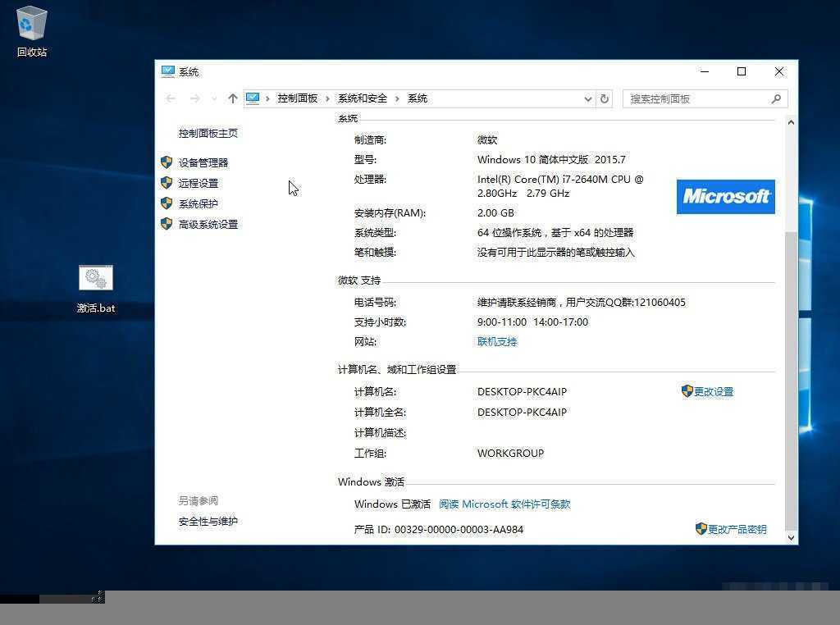
Task: Open 控制面板主页 link
Action: (x=208, y=134)
